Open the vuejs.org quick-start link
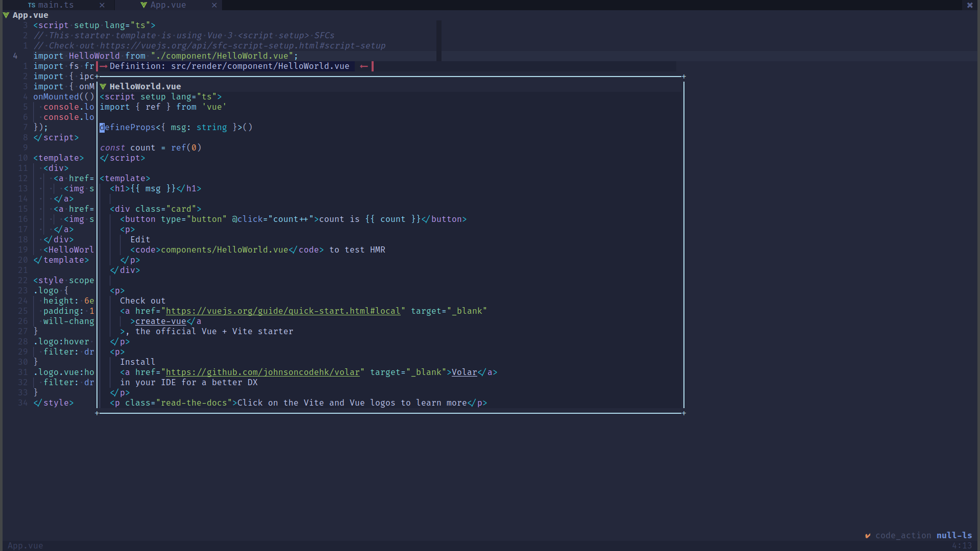The height and width of the screenshot is (551, 980). coord(283,311)
